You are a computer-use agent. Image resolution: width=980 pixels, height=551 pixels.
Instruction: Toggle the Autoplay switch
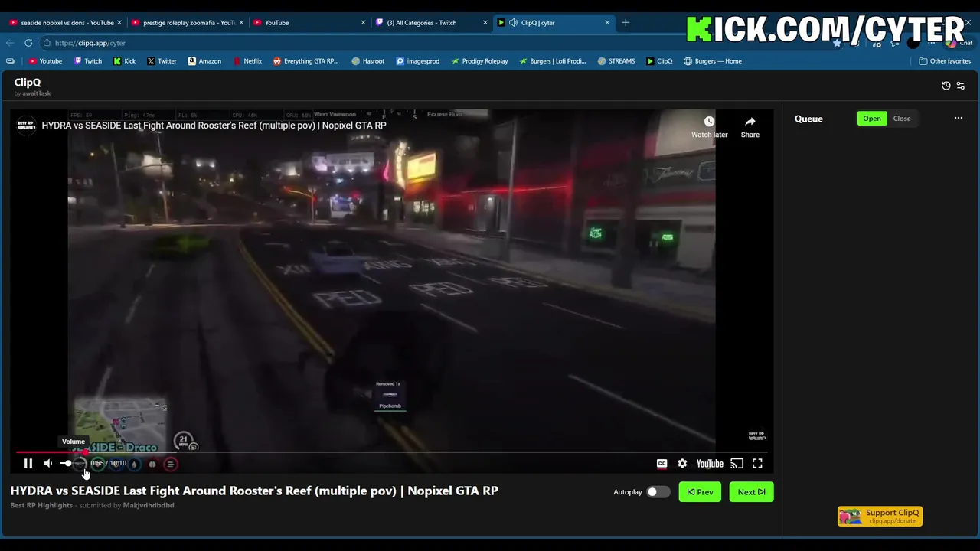click(x=658, y=492)
